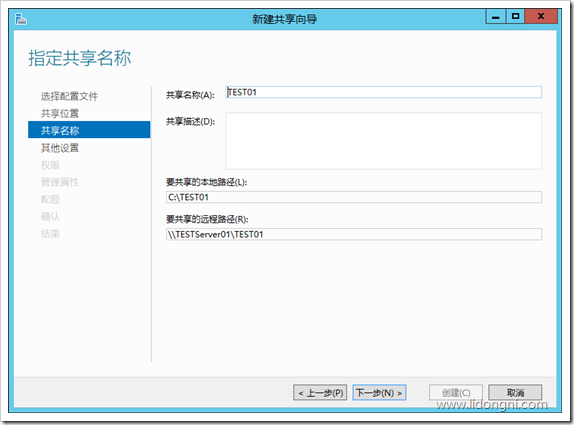The image size is (574, 425).
Task: Cancel the wizard with 取消 button
Action: click(515, 393)
